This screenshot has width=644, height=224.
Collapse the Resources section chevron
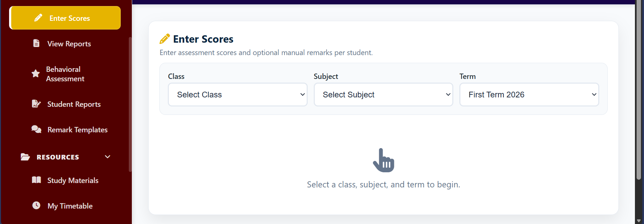108,157
